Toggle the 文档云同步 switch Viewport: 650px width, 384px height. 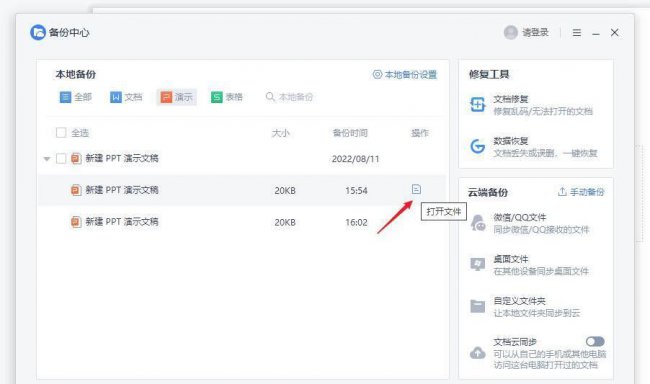[595, 341]
